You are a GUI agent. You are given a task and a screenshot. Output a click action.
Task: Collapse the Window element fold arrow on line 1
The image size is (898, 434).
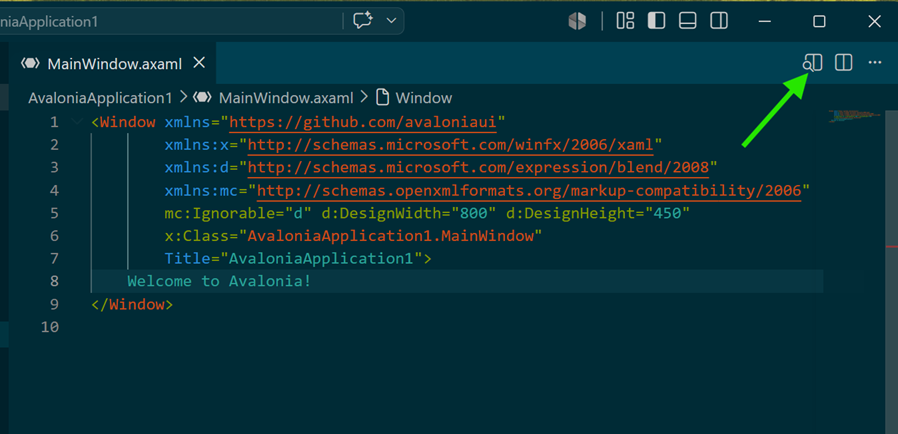coord(77,121)
